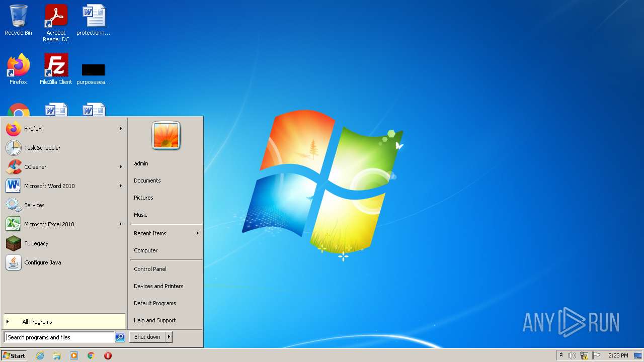Click the Configure Java icon
This screenshot has height=362, width=644.
point(14,262)
